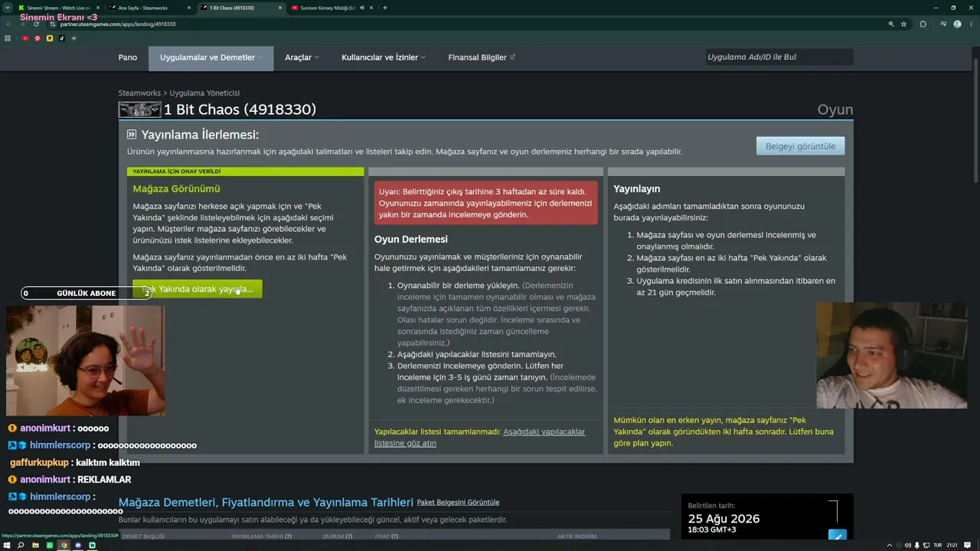This screenshot has width=980, height=551.
Task: Click the help mark beside Durum
Action: (x=348, y=536)
